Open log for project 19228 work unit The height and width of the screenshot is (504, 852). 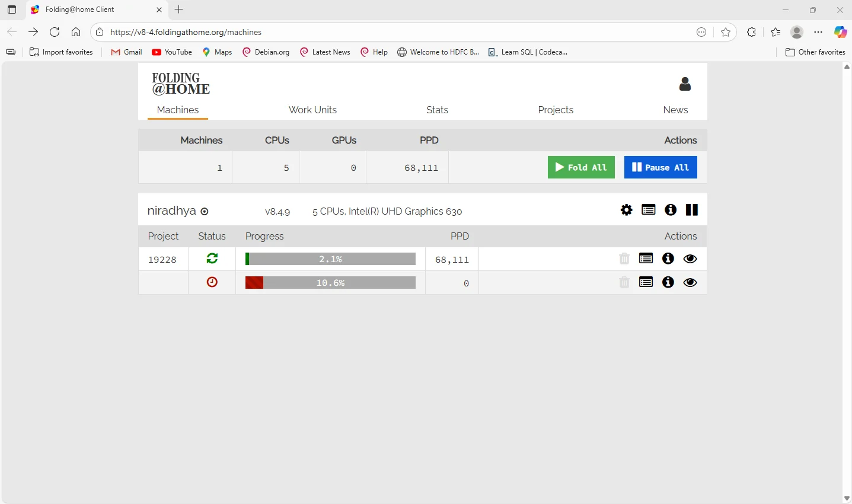tap(646, 259)
